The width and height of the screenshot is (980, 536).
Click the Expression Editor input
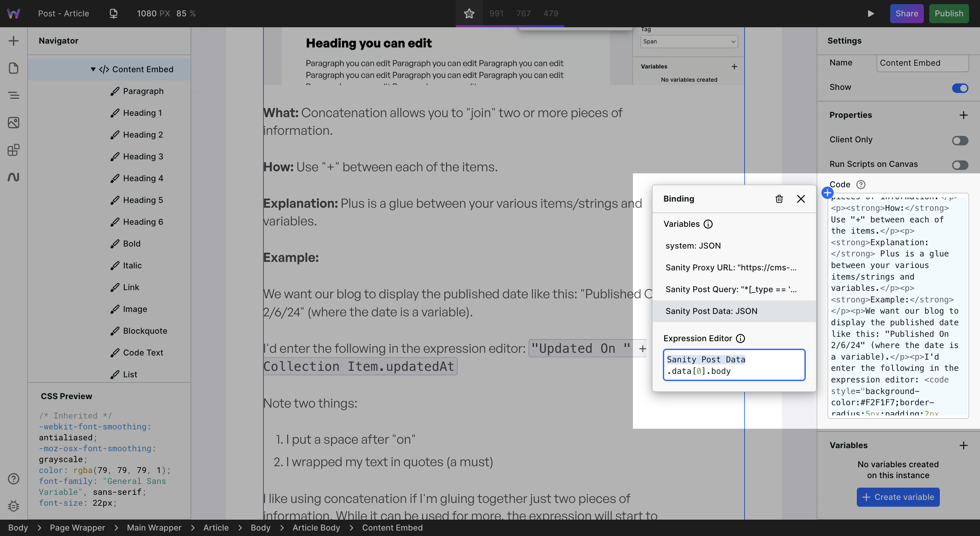(x=734, y=365)
